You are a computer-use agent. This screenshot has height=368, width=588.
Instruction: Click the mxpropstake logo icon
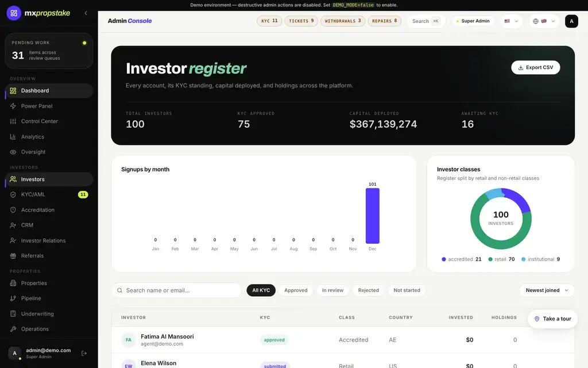(x=14, y=13)
